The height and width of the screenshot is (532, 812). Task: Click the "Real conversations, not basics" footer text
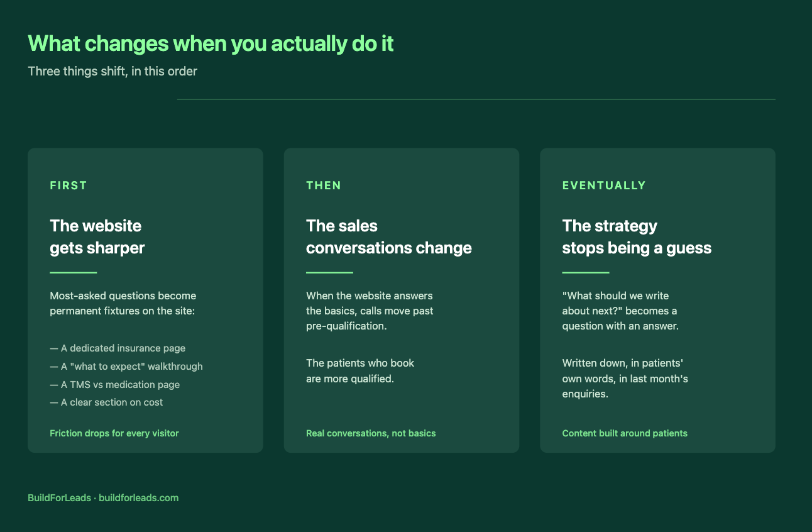[371, 433]
